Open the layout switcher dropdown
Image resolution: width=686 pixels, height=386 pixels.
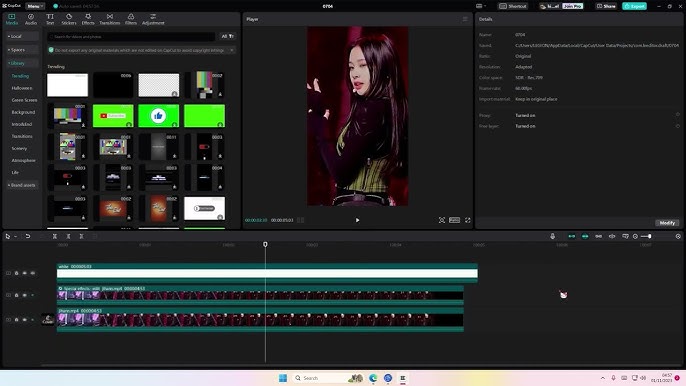481,6
